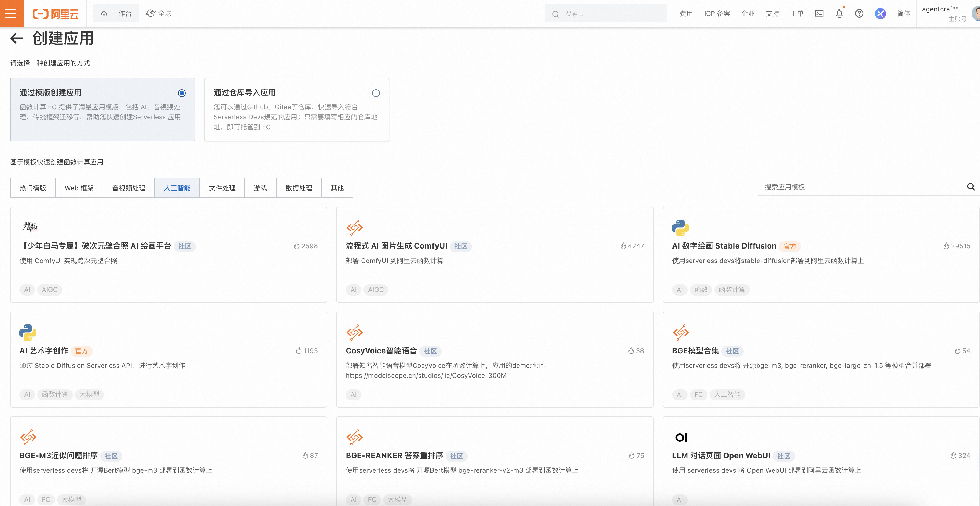Open the CosyVoice智能语音 template card
This screenshot has width=980, height=506.
point(381,350)
